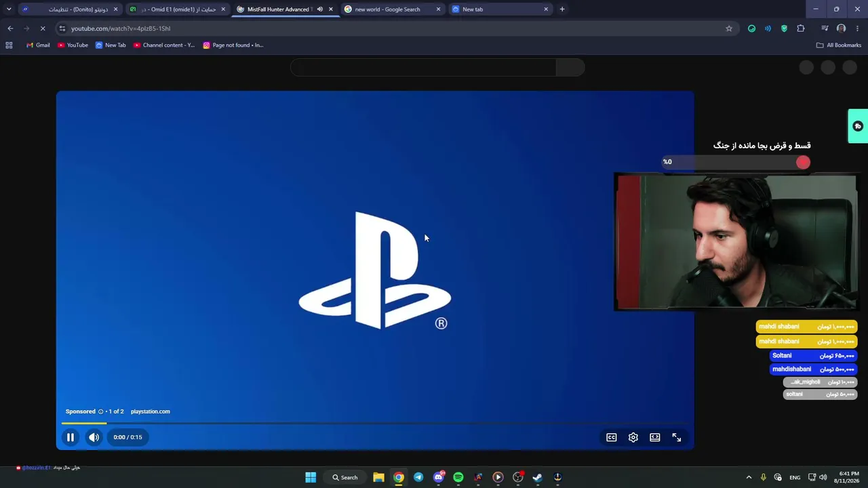868x488 pixels.
Task: Open the All Bookmarks folder
Action: coord(839,45)
